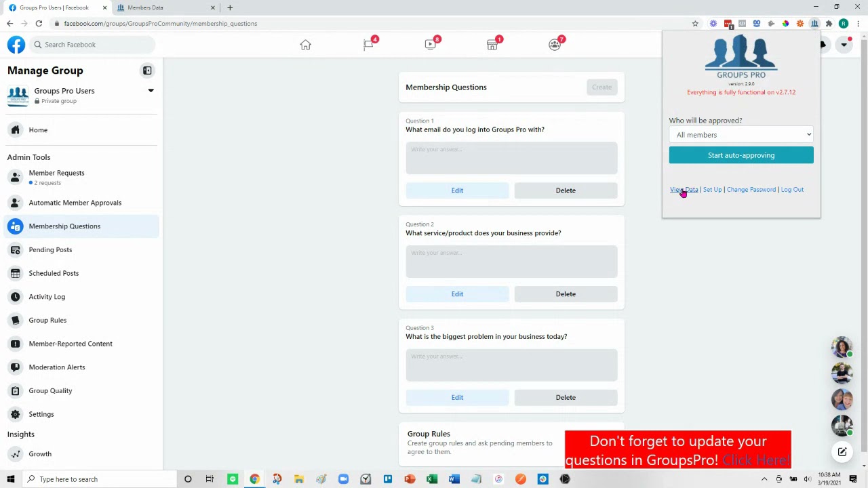Click the Create membership question button
The width and height of the screenshot is (868, 488).
pyautogui.click(x=601, y=87)
